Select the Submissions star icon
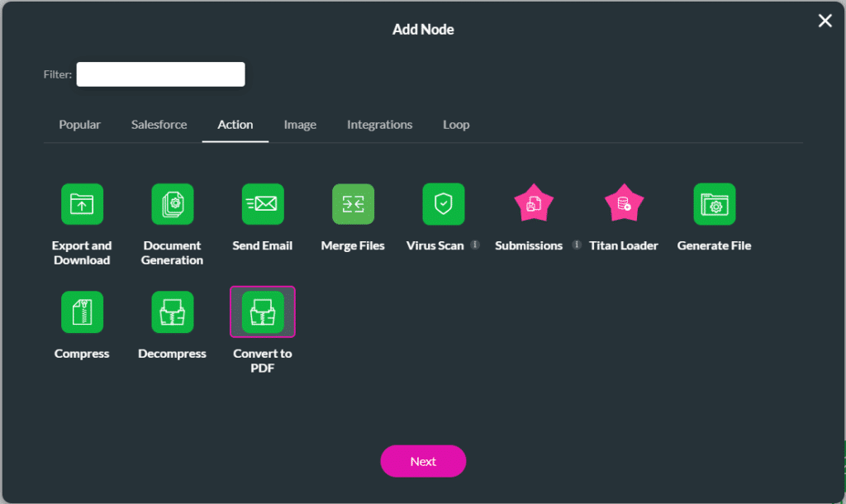Image resolution: width=846 pixels, height=504 pixels. [534, 204]
